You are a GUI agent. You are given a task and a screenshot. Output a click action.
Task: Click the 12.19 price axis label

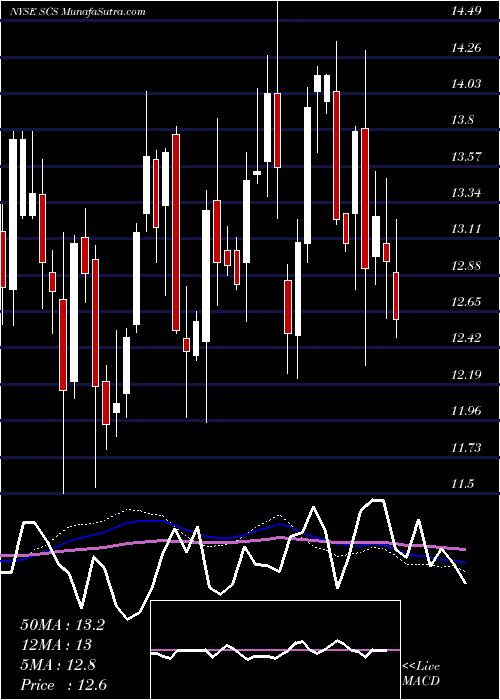tap(466, 374)
